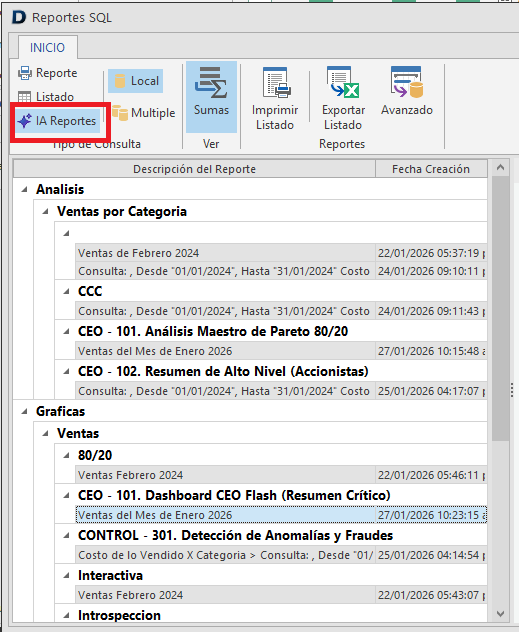The width and height of the screenshot is (519, 632).
Task: Sort by Descripción del Reporte column header
Action: [x=195, y=169]
